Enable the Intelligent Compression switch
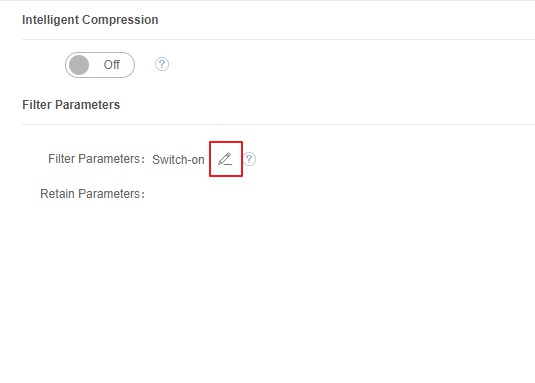 pos(100,65)
